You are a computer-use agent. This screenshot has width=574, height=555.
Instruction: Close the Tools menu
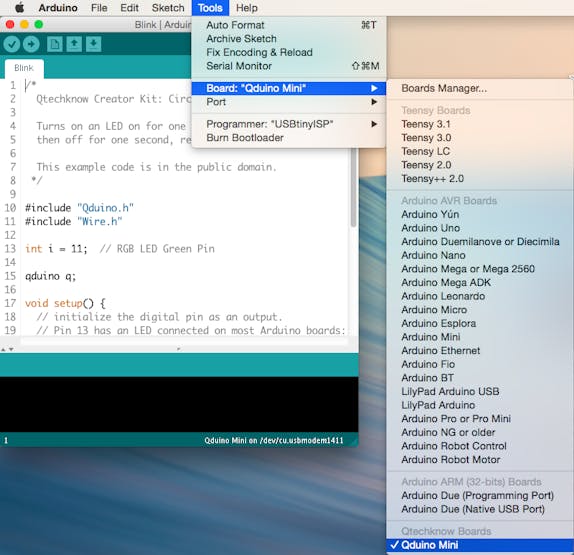pyautogui.click(x=210, y=8)
